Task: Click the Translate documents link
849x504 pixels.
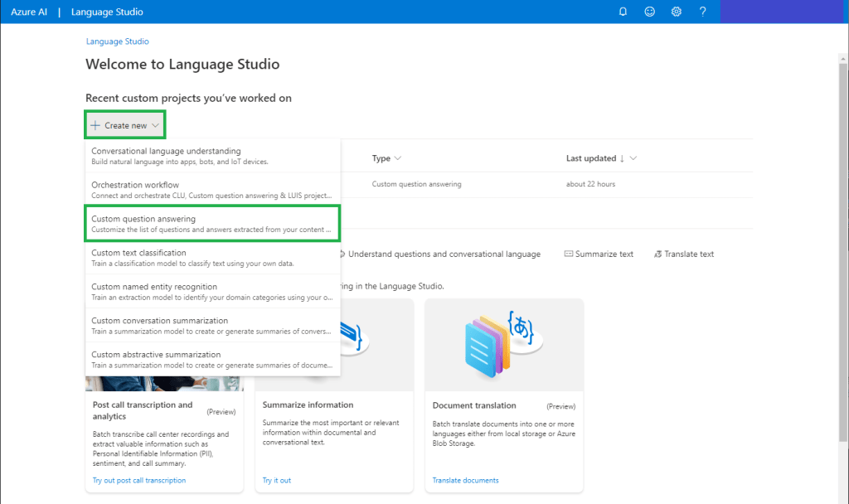Action: point(465,480)
